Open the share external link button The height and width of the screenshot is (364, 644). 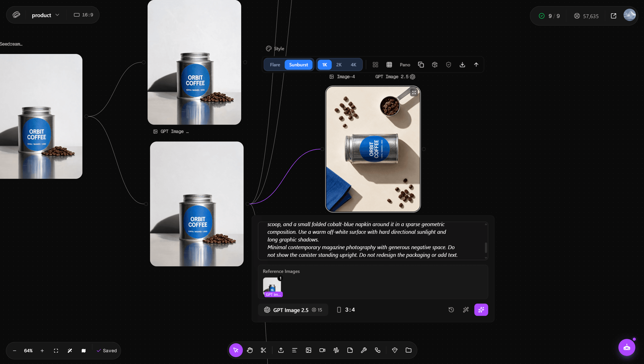click(x=613, y=16)
